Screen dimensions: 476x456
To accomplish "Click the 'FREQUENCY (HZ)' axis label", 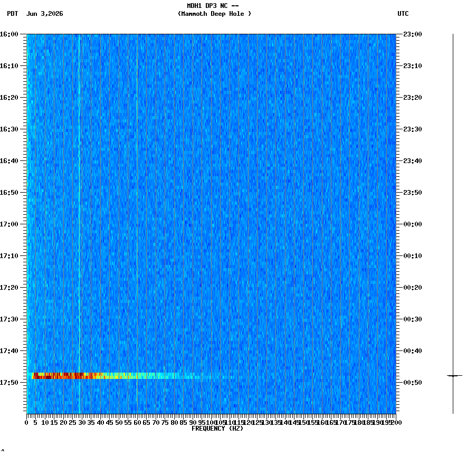I will pyautogui.click(x=217, y=429).
